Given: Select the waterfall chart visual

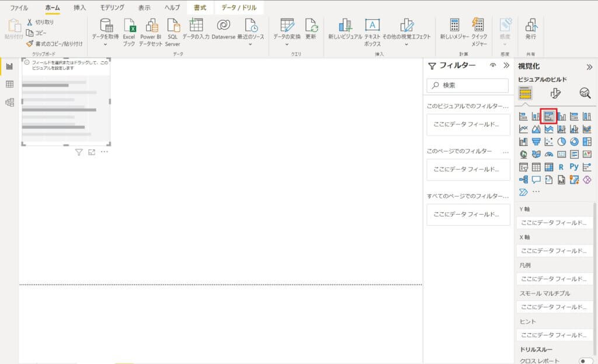Looking at the screenshot, I should 523,142.
